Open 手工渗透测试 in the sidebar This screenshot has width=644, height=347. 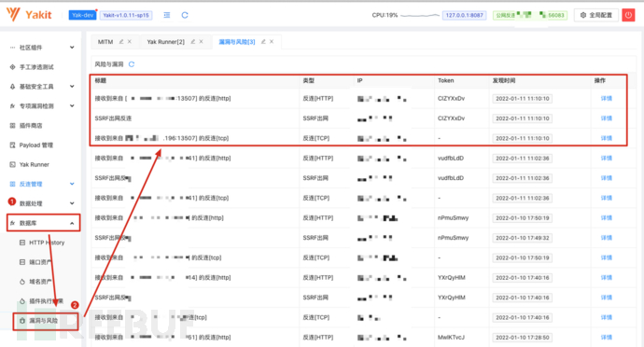click(36, 67)
